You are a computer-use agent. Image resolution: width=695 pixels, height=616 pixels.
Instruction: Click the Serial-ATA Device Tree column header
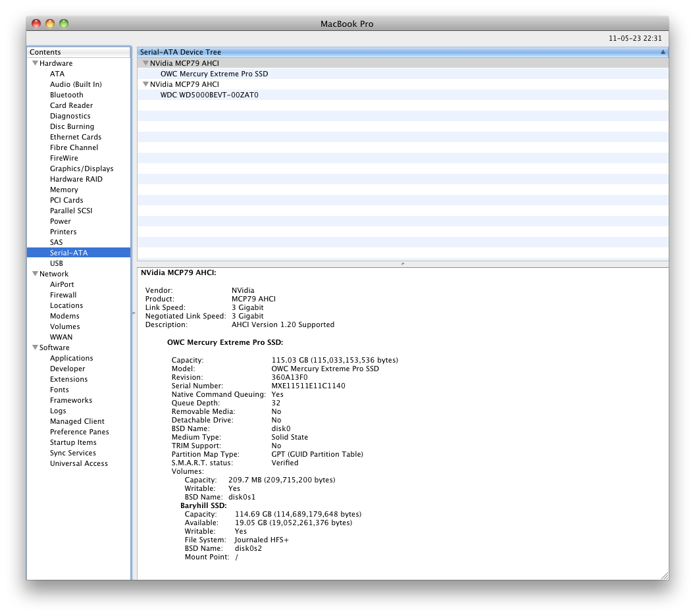pos(403,52)
